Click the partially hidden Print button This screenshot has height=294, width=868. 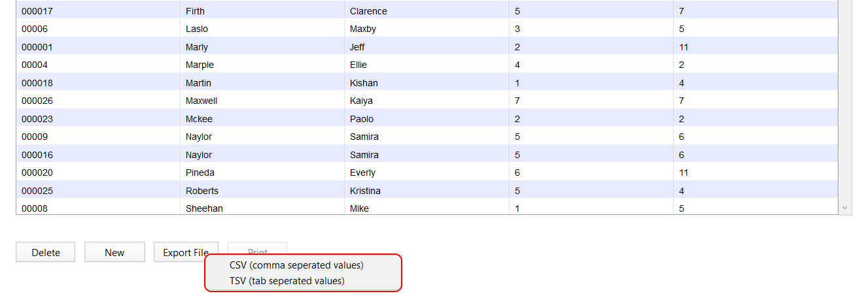(258, 248)
